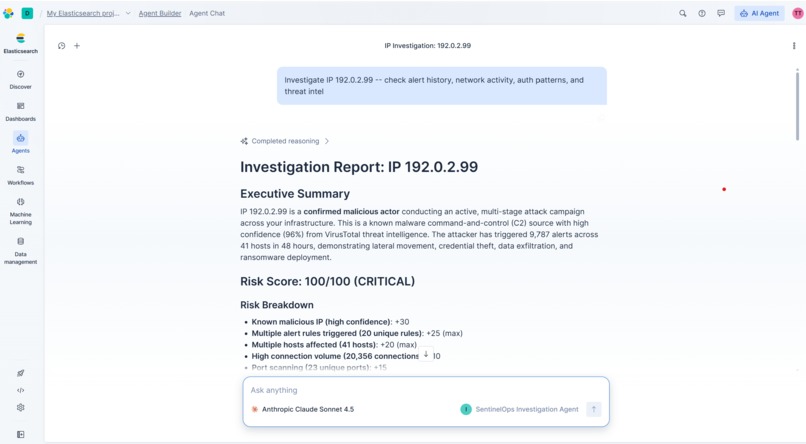Click the Multiple hosts affected bullet
Screen dimensions: 806x444
pyautogui.click(x=334, y=345)
